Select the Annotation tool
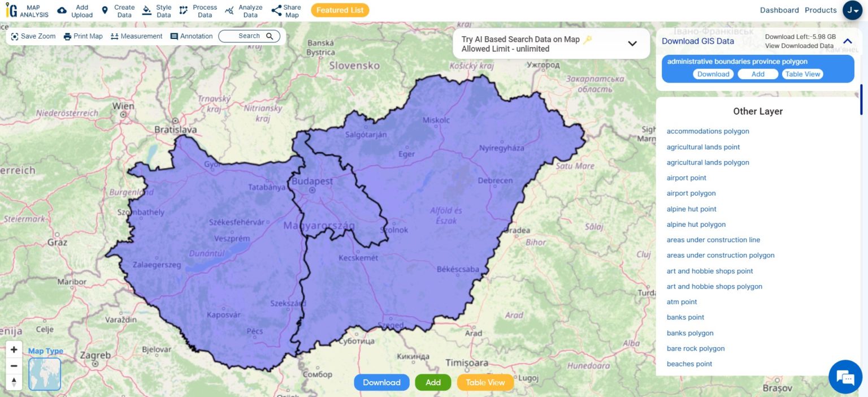This screenshot has height=397, width=868. pos(191,36)
